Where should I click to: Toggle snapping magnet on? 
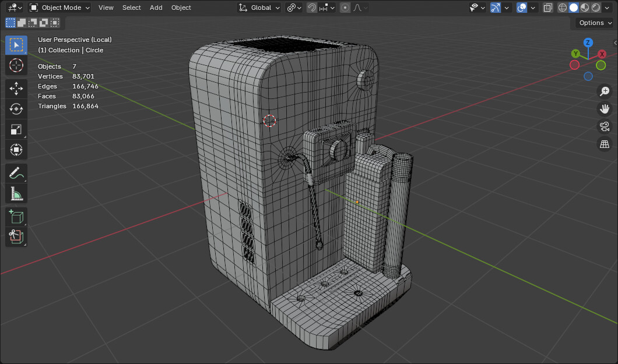click(x=312, y=8)
